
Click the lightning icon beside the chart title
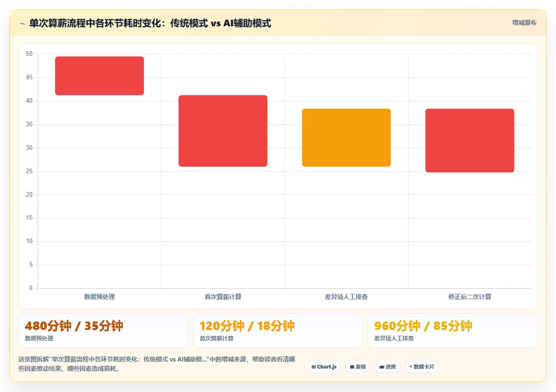[23, 24]
